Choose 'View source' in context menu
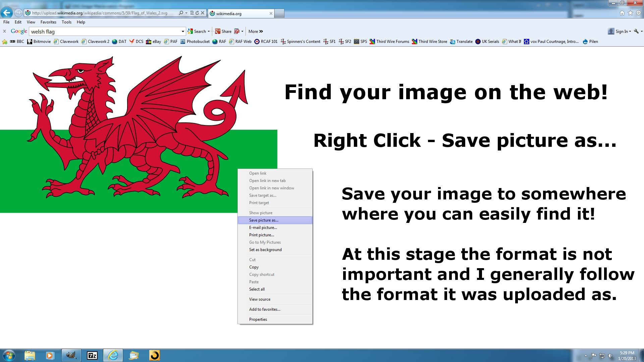The height and width of the screenshot is (362, 644). 275,299
